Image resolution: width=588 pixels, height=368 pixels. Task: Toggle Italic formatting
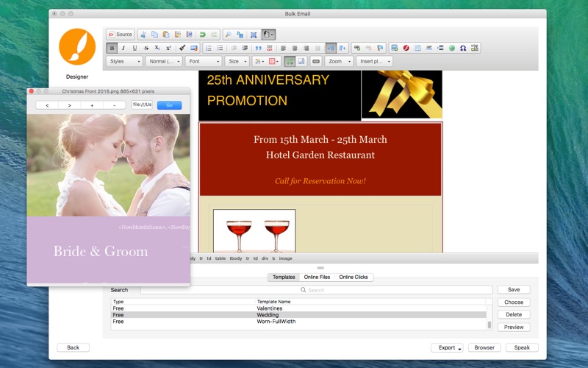pyautogui.click(x=123, y=48)
